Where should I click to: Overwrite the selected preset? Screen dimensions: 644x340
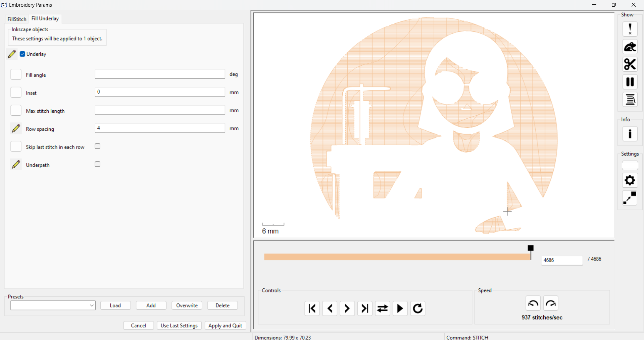tap(187, 305)
